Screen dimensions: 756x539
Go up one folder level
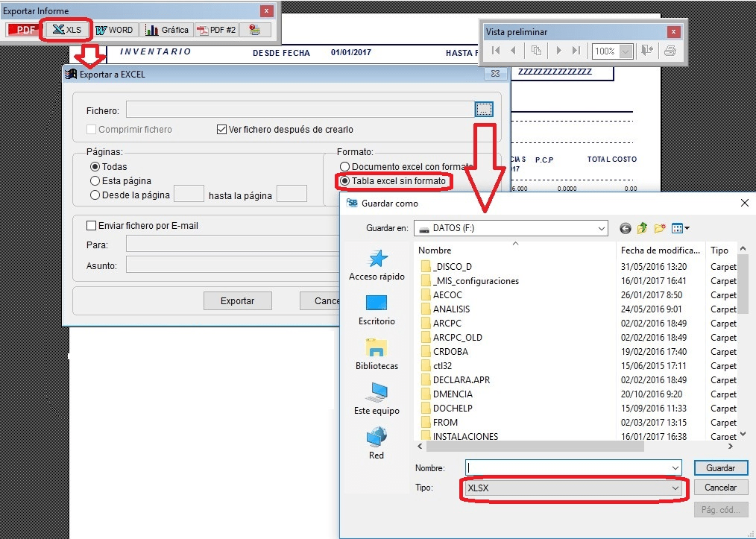coord(643,228)
